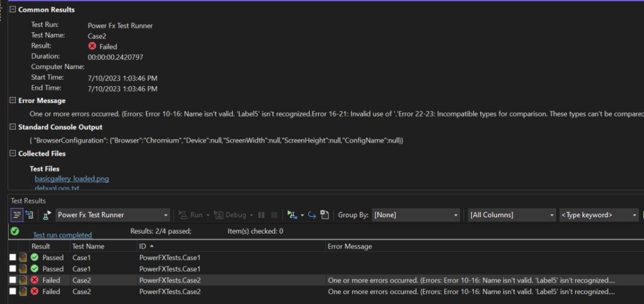This screenshot has height=304, width=644.
Task: Collapse the Common Results section
Action: pos(13,9)
